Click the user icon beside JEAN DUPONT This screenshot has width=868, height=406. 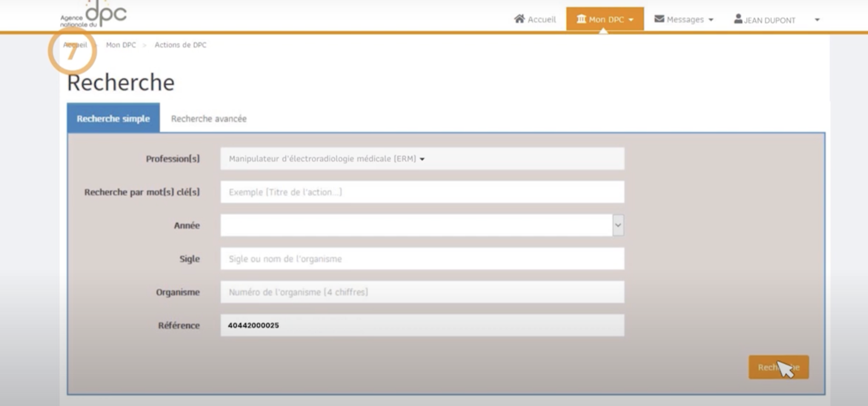(738, 19)
